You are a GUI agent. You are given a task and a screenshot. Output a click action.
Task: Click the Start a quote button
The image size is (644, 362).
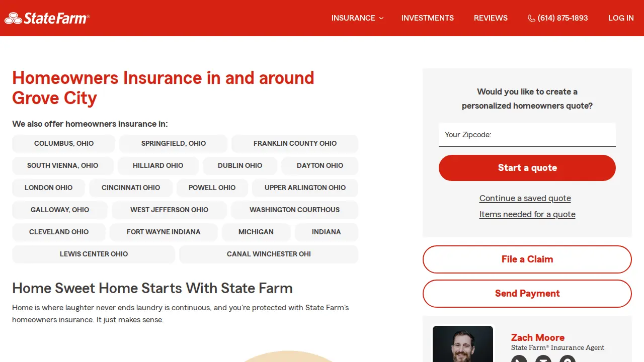pyautogui.click(x=527, y=168)
